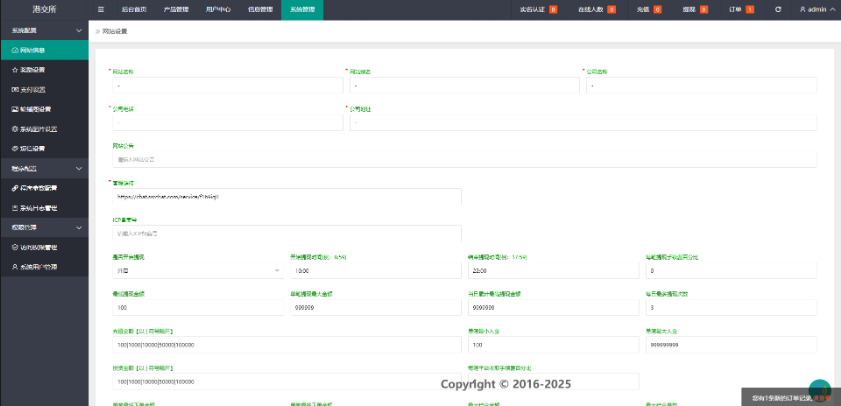
Task: Click the green floating round button
Action: coord(820,390)
